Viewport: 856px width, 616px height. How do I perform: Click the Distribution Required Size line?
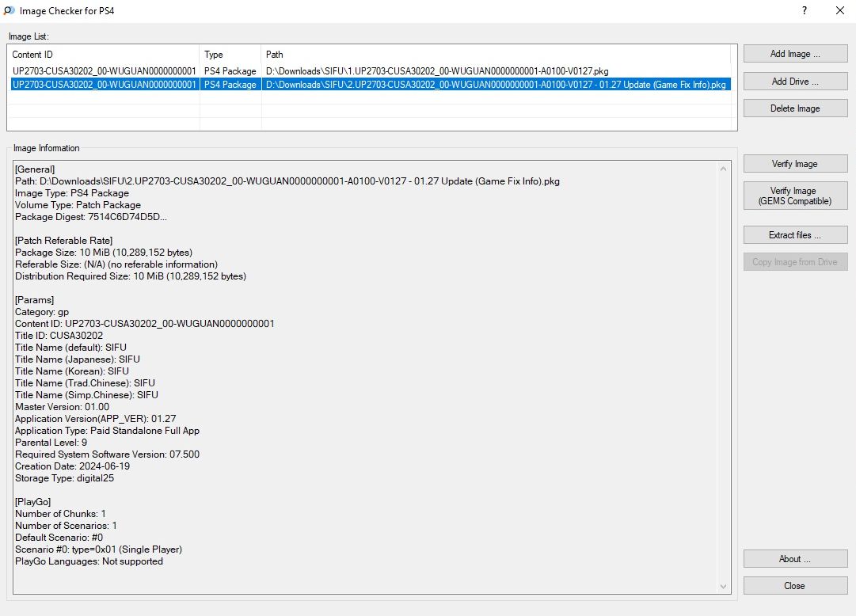[131, 276]
